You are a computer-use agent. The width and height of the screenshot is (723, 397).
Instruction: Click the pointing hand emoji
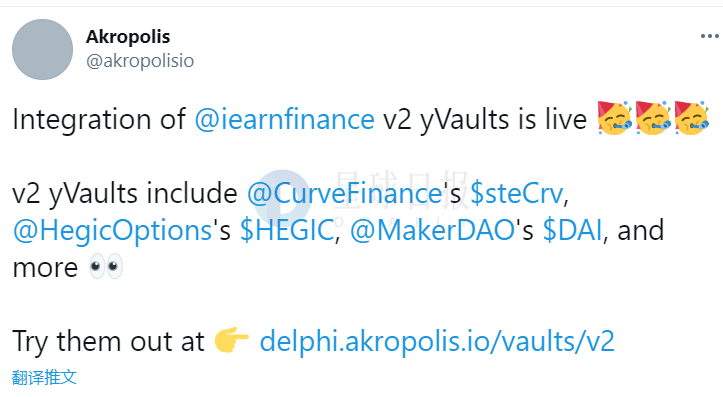click(x=232, y=340)
